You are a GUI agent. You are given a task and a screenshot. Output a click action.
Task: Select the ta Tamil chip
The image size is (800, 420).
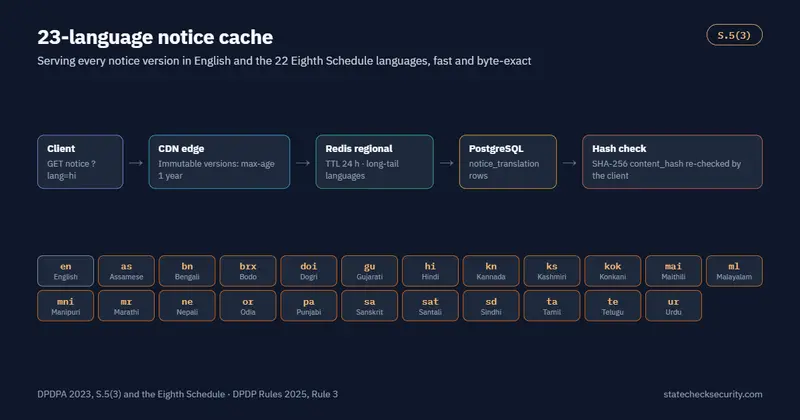point(552,306)
